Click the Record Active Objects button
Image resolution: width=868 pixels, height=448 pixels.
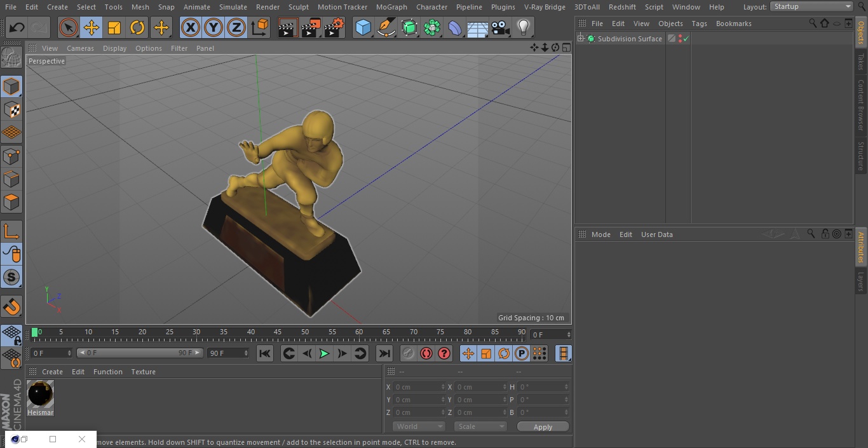[408, 353]
